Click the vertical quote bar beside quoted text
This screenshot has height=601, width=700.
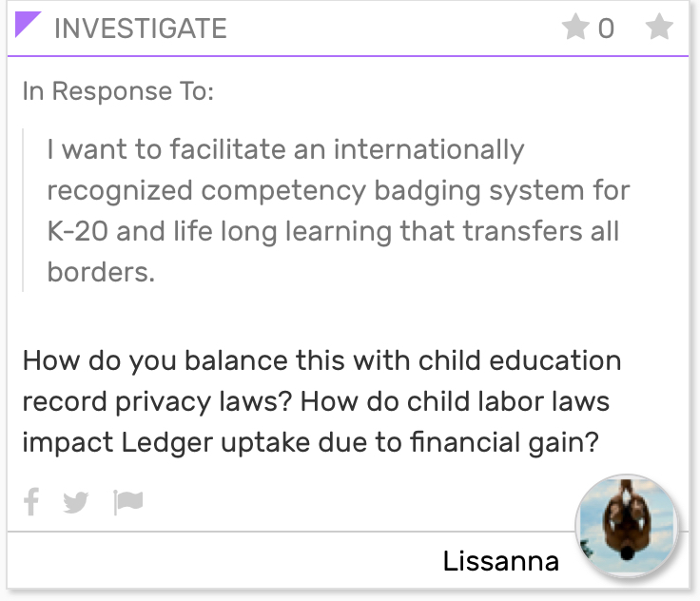[x=23, y=210]
